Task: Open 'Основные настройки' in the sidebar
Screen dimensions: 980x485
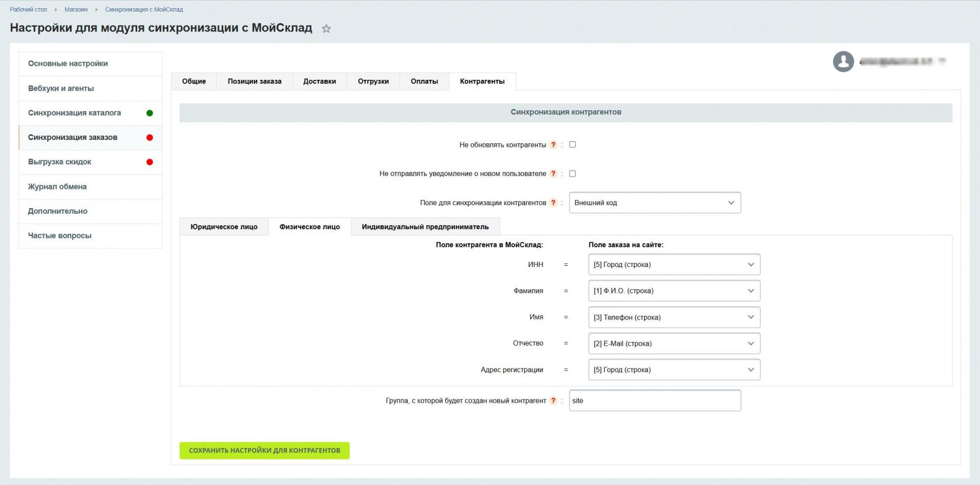Action: (90, 64)
